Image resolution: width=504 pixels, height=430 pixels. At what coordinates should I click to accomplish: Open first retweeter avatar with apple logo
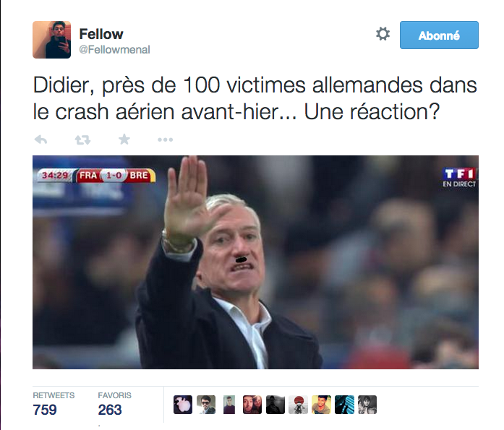click(183, 405)
